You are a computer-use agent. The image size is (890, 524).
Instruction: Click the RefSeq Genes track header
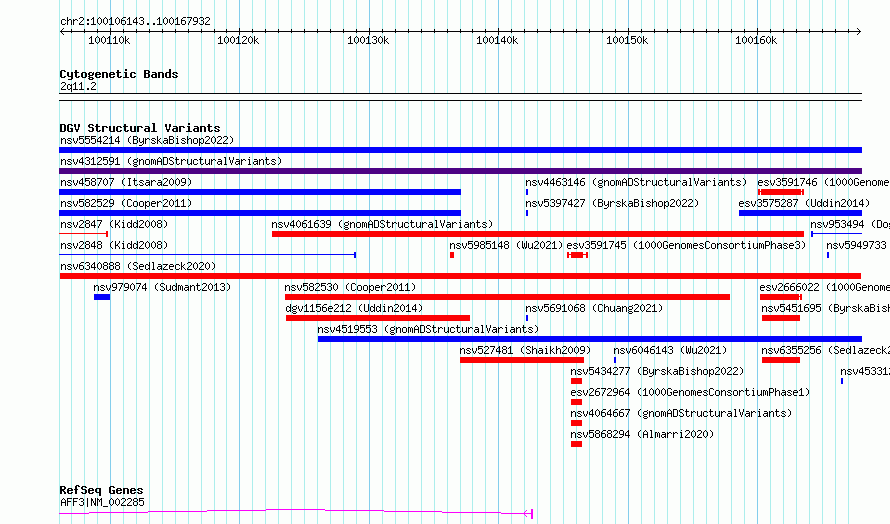102,491
